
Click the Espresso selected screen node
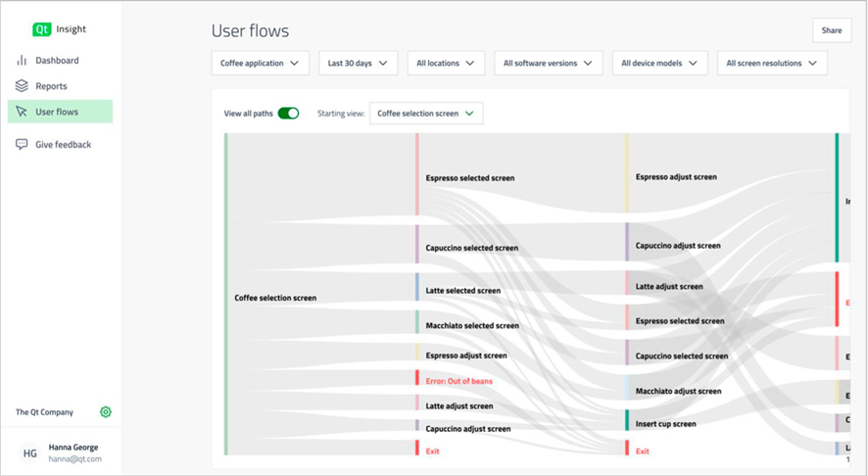point(469,178)
